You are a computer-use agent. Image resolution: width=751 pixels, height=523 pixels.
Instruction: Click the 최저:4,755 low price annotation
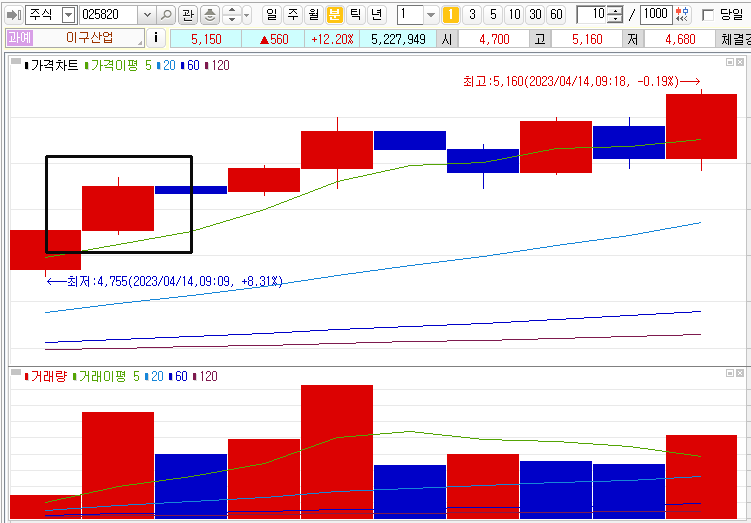pyautogui.click(x=165, y=281)
